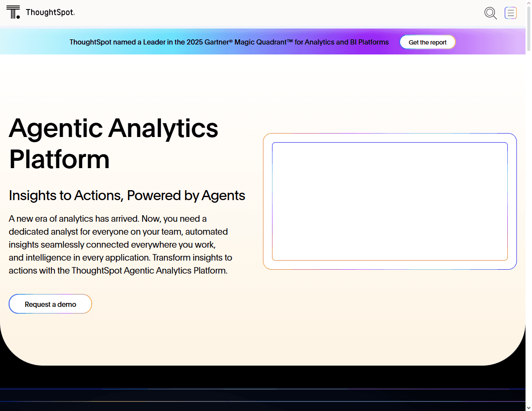This screenshot has height=411, width=532.
Task: Click the Get the report button
Action: [427, 42]
